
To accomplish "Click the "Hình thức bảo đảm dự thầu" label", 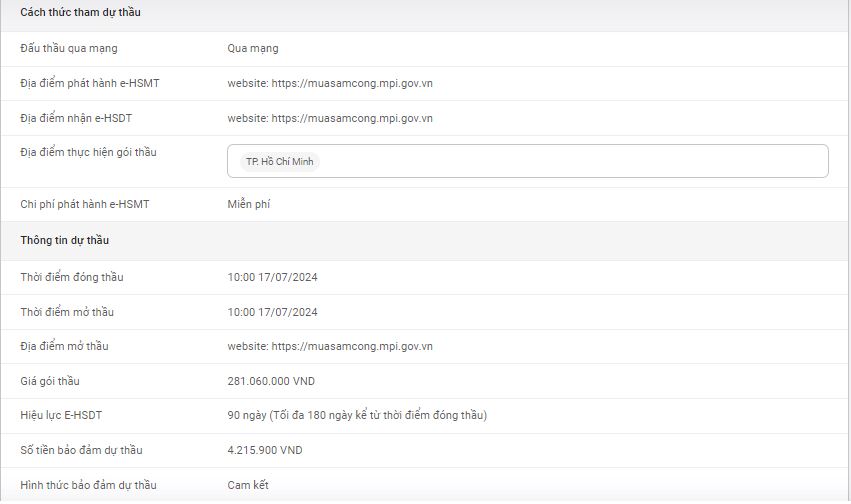I will [x=88, y=485].
